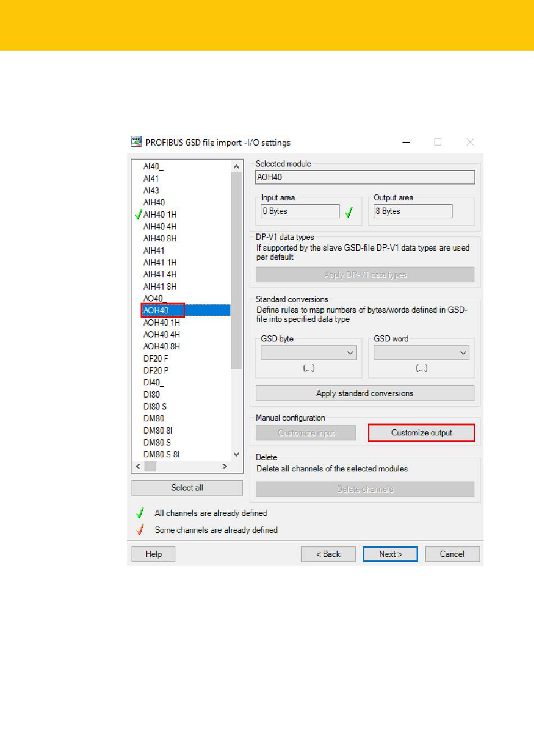Open the GSD word dropdown
This screenshot has height=756, width=534.
point(422,353)
